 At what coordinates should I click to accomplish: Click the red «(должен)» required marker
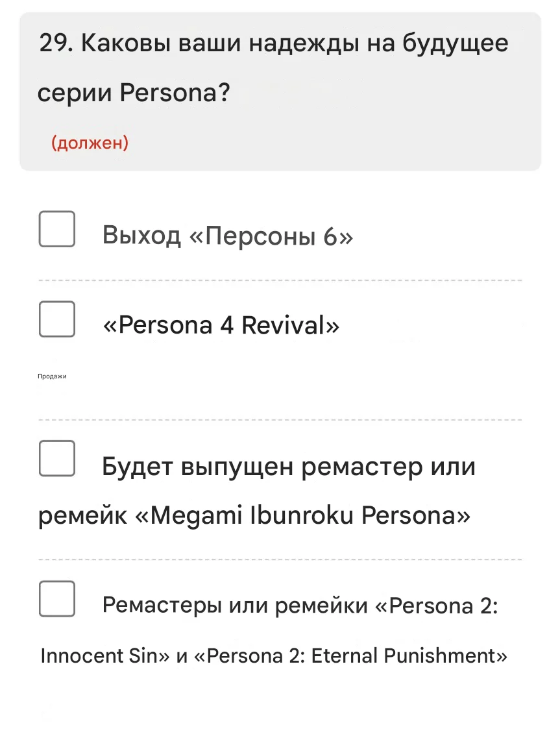pyautogui.click(x=90, y=143)
